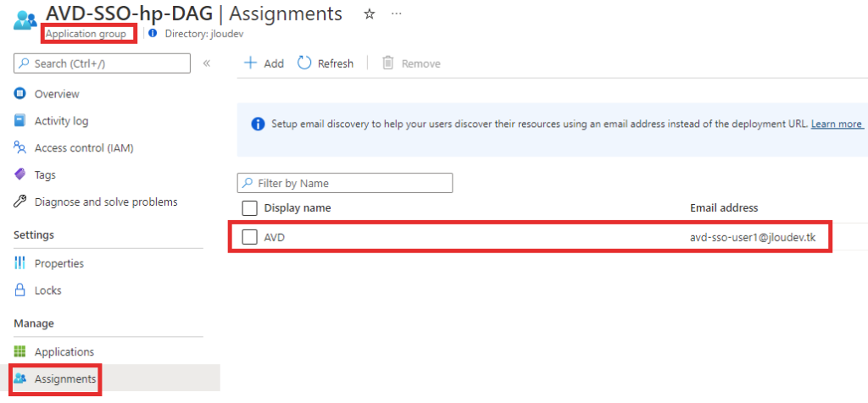Click the AVD display name
The image size is (868, 403).
point(274,238)
